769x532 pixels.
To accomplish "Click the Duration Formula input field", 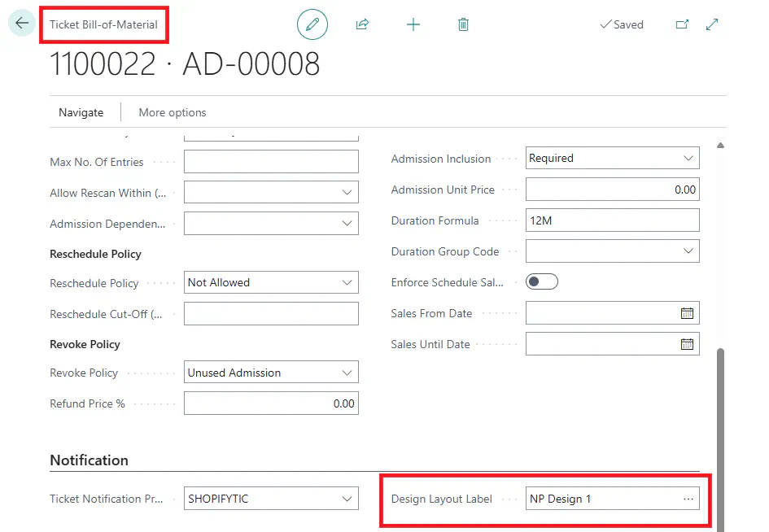I will pyautogui.click(x=612, y=220).
